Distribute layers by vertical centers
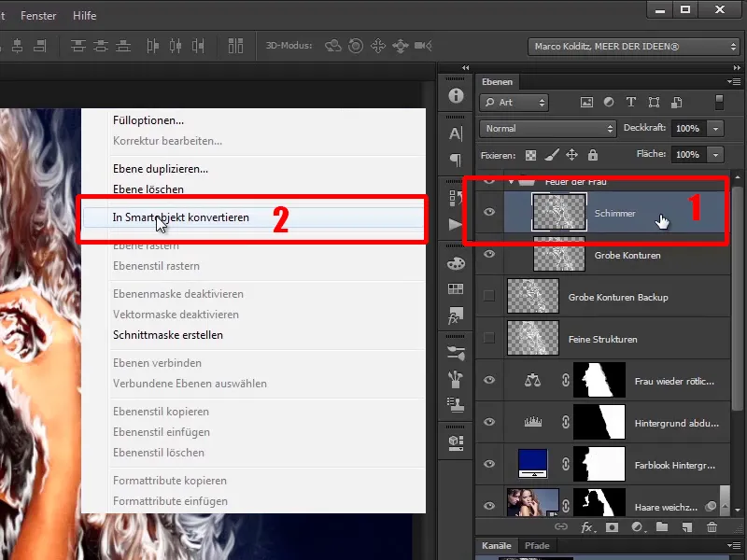Image resolution: width=747 pixels, height=560 pixels. click(x=101, y=46)
